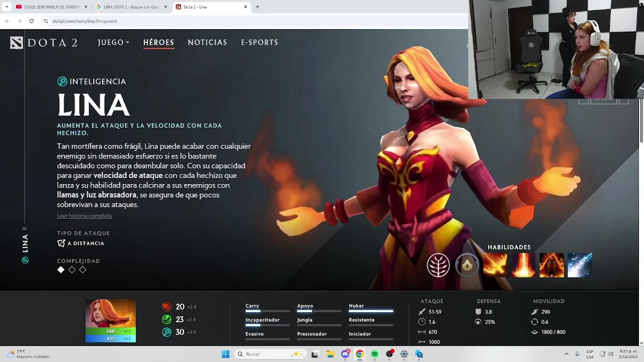Click the Intelligence attribute icon (30)
The image size is (644, 362).
click(x=167, y=332)
